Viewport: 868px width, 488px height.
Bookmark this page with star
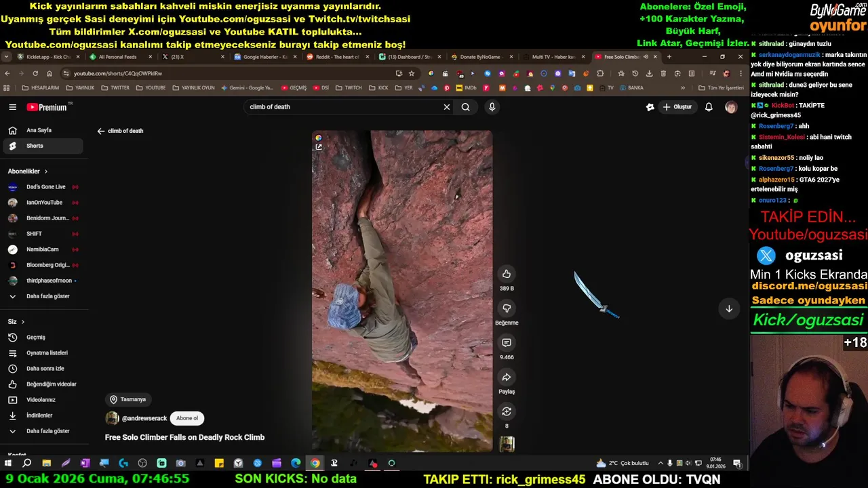(412, 73)
